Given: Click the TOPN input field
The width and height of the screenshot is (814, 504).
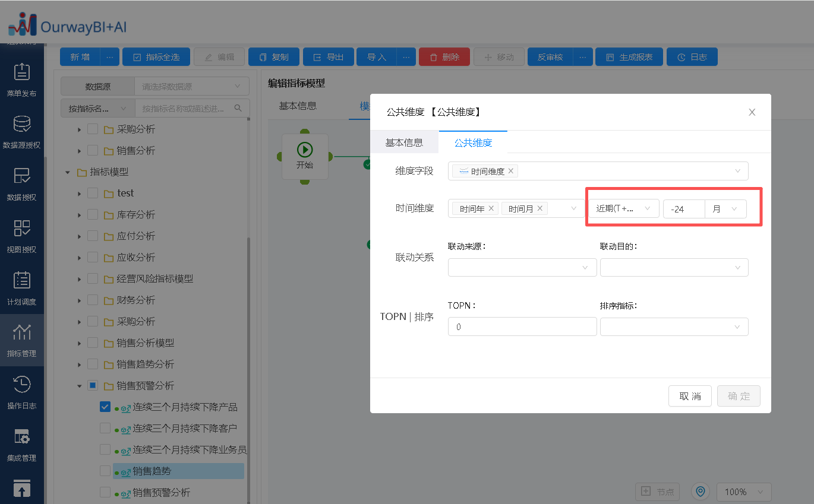Looking at the screenshot, I should point(522,327).
